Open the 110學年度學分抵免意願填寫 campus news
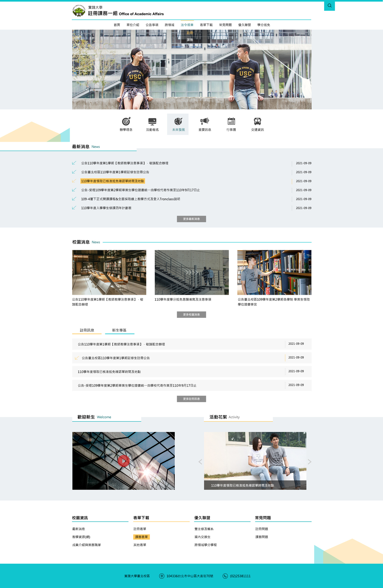Image resolution: width=383 pixels, height=588 pixels. point(183,299)
